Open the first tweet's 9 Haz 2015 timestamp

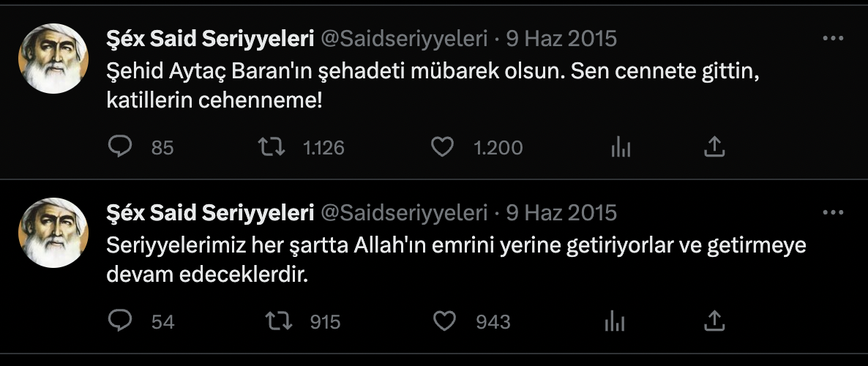561,38
